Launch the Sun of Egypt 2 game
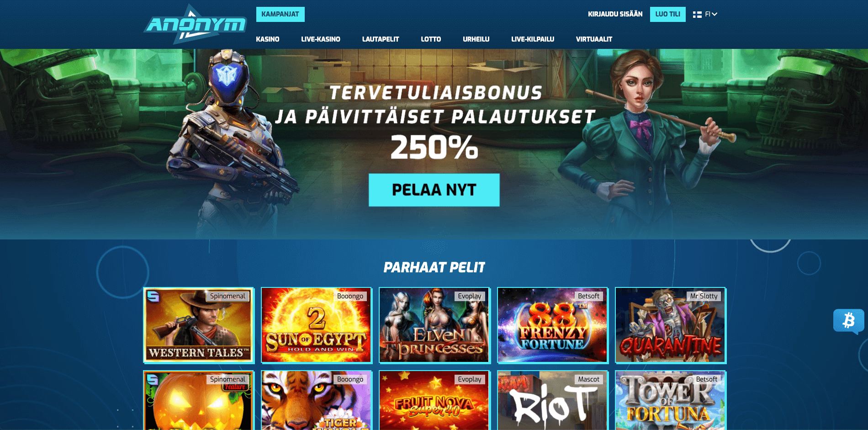This screenshot has height=430, width=868. pos(316,325)
